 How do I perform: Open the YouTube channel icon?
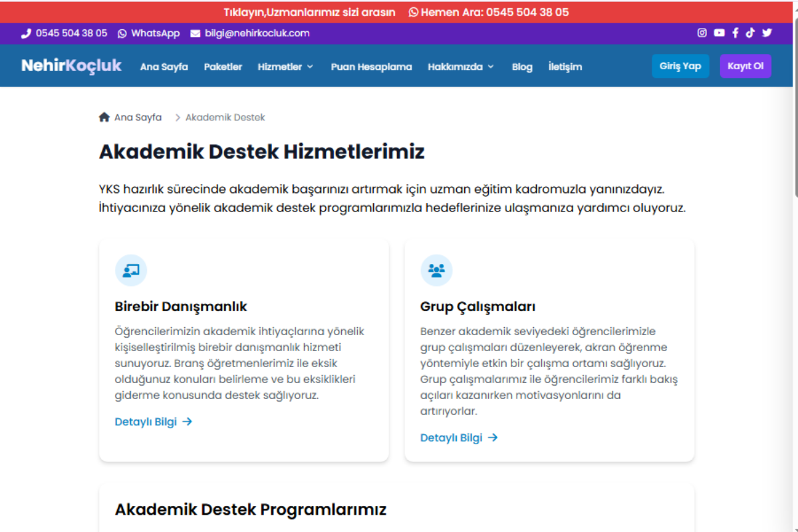pos(719,33)
